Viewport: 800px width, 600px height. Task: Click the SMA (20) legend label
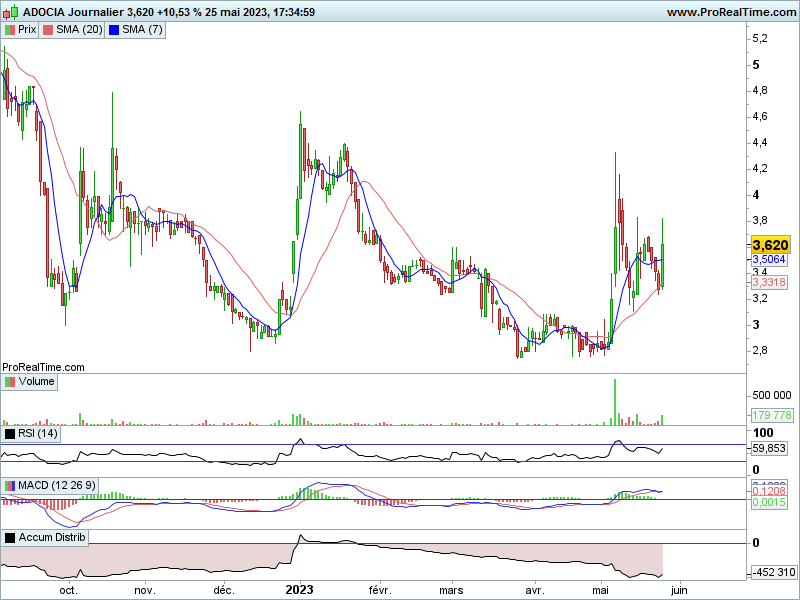[79, 30]
